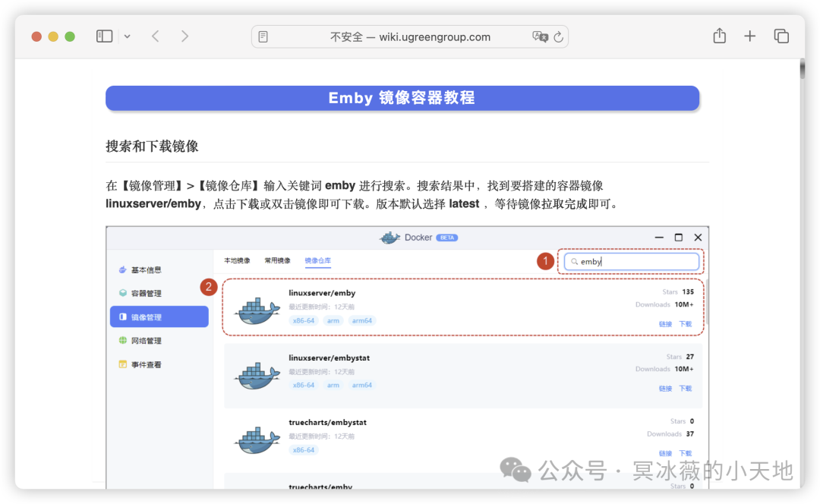
Task: Click x86-64 tag under linuxserver/embystat
Action: click(x=303, y=385)
